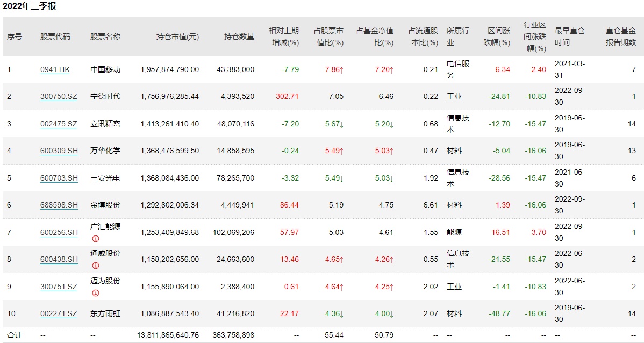Viewport: 644px width, 343px height.
Task: Select stock name 万华化学
Action: click(x=105, y=151)
